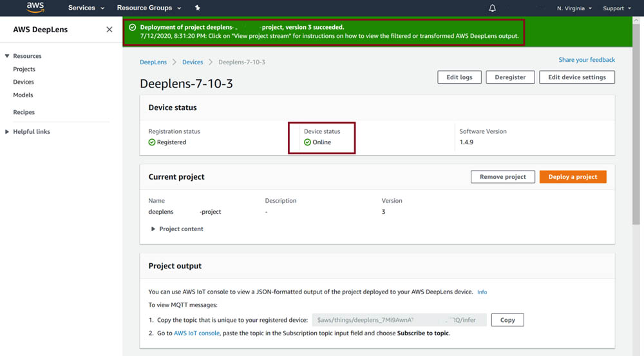
Task: Click the Project output section heading
Action: pos(175,266)
